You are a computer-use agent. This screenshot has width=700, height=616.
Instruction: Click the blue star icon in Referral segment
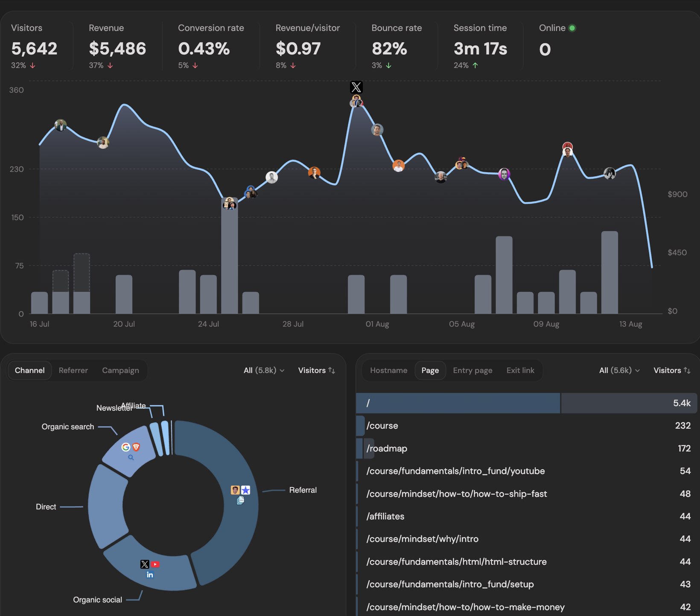[x=245, y=490]
